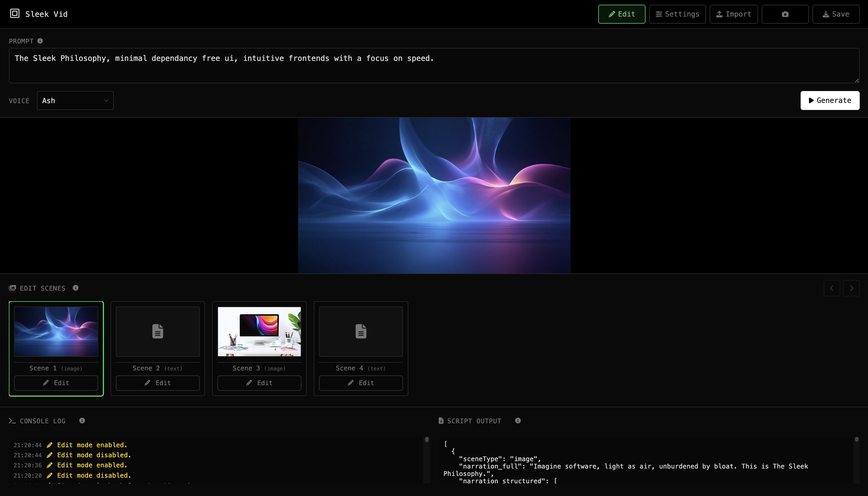868x496 pixels.
Task: Click the info icon next to Prompt
Action: [40, 40]
